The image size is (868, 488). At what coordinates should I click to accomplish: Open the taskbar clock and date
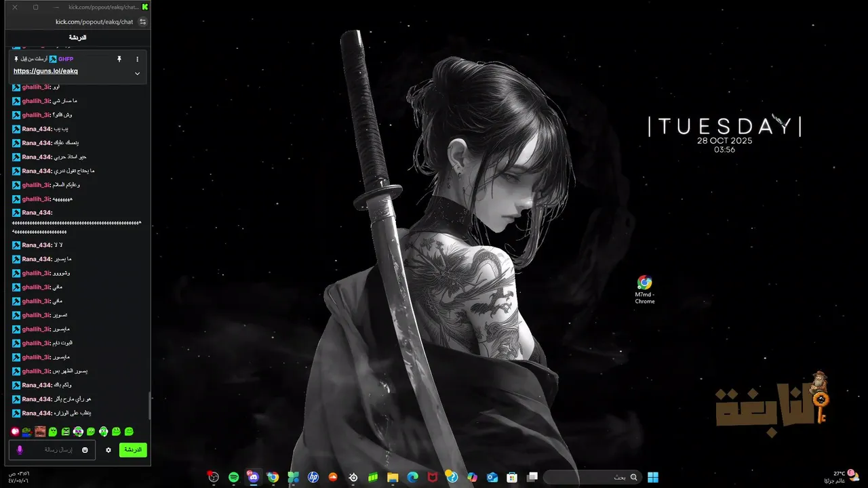pyautogui.click(x=18, y=477)
